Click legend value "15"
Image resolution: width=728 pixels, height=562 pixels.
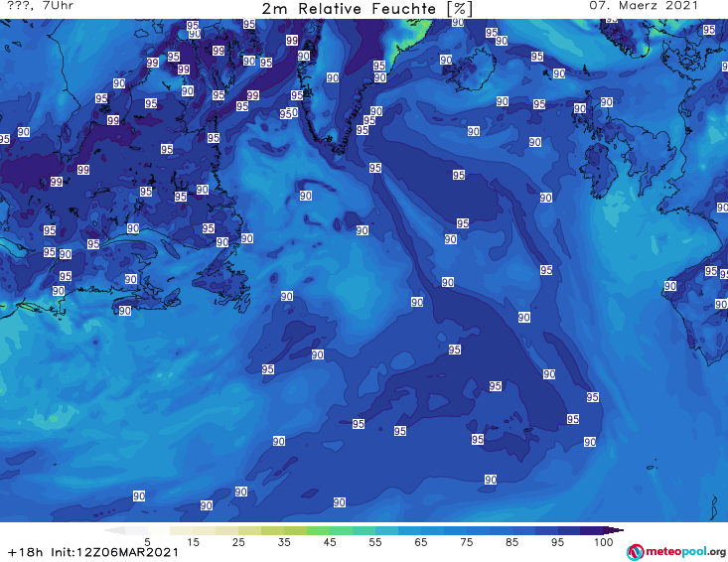(193, 542)
